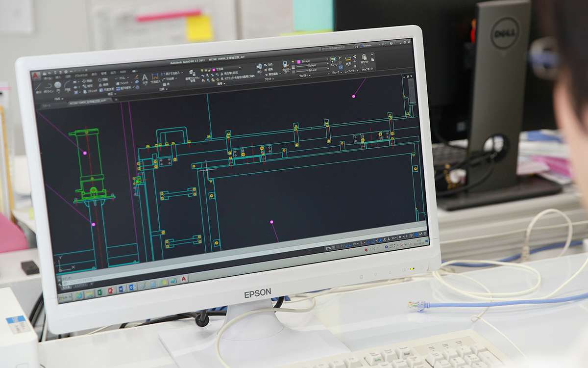Open Layer Properties Manager (画層プロパティ管理)
Image resolution: width=588 pixels, height=368 pixels.
[192, 76]
